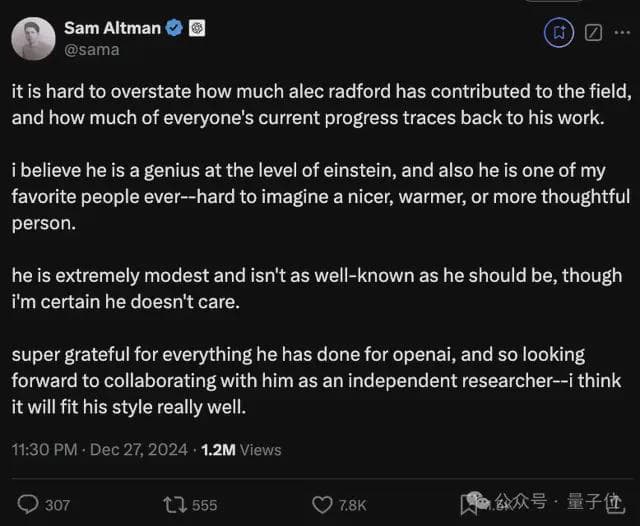This screenshot has height=526, width=640.
Task: Click the circled bookmark icon at top
Action: pos(559,32)
